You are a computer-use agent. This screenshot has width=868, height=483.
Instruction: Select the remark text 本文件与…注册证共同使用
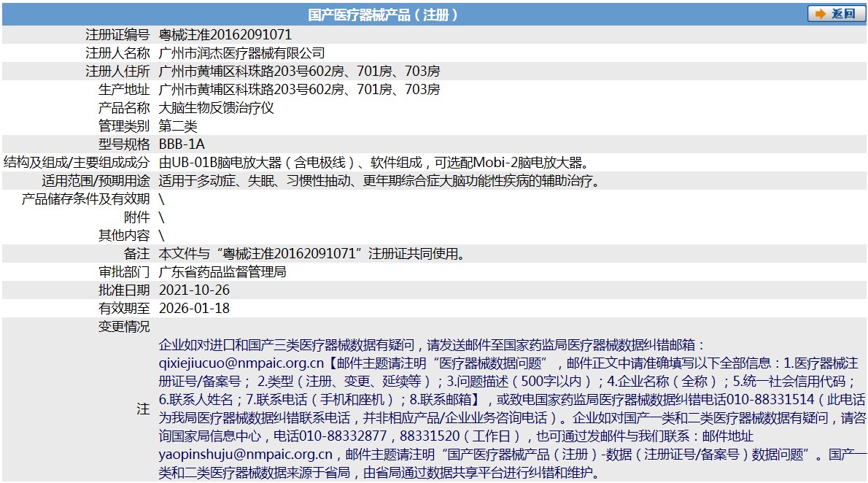(x=312, y=254)
